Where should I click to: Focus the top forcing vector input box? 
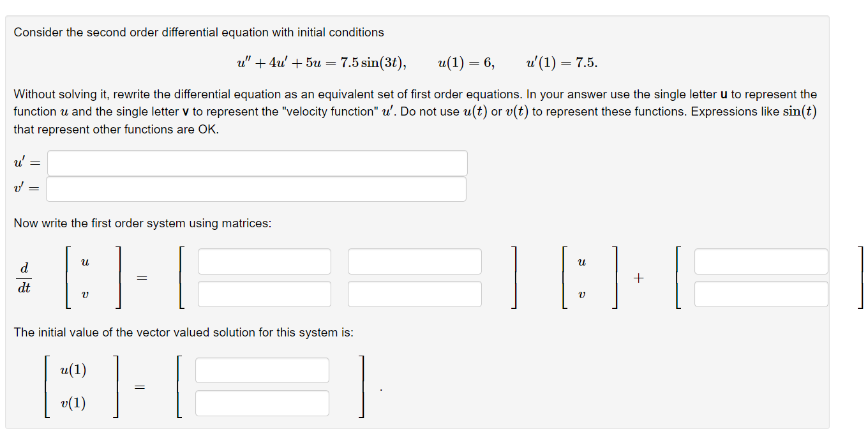click(x=761, y=261)
